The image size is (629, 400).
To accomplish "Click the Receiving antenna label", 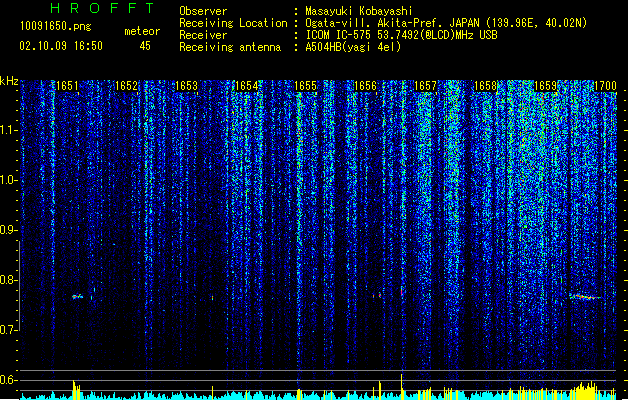I will 230,47.
